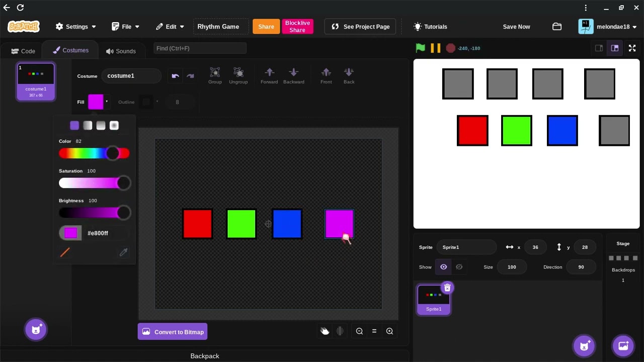Viewport: 644px width, 362px height.
Task: Undo the last costume edit
Action: 175,76
